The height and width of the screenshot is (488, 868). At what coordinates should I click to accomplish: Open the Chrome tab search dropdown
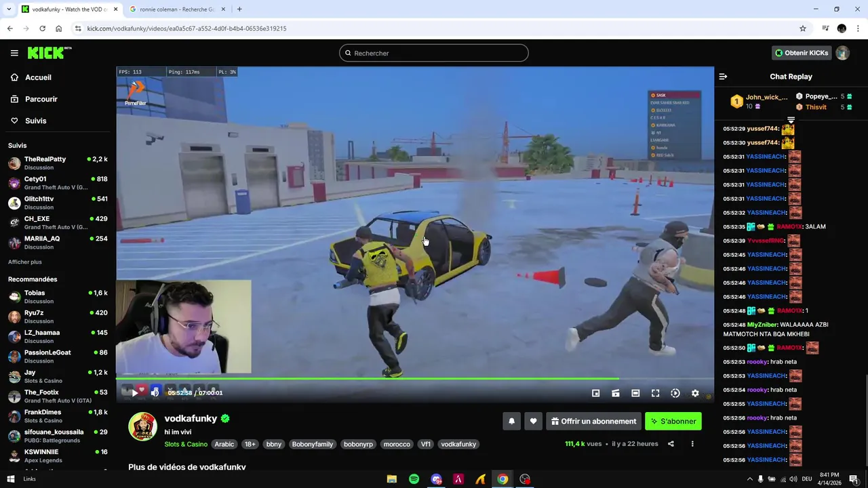point(9,9)
